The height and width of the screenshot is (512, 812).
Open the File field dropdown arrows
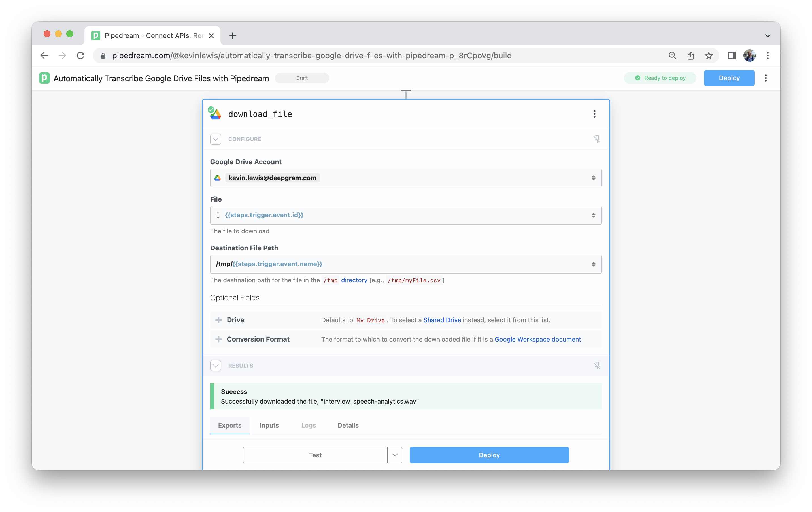point(594,216)
